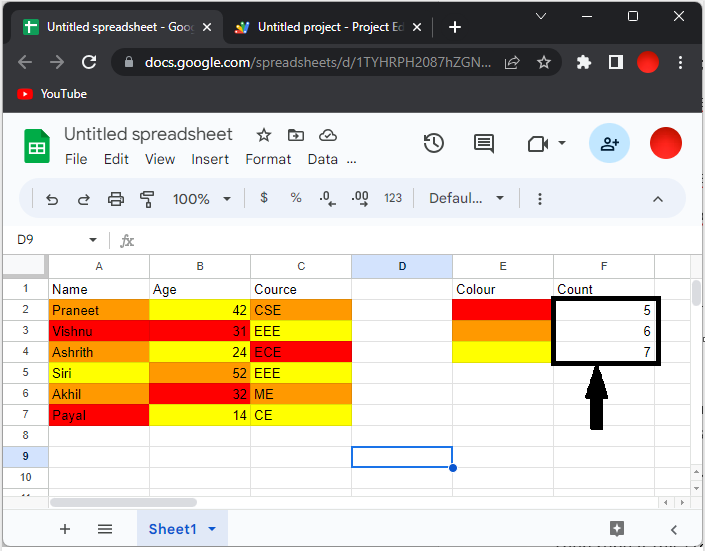This screenshot has height=551, width=705.
Task: Collapse the toolbar with the caret
Action: (658, 199)
